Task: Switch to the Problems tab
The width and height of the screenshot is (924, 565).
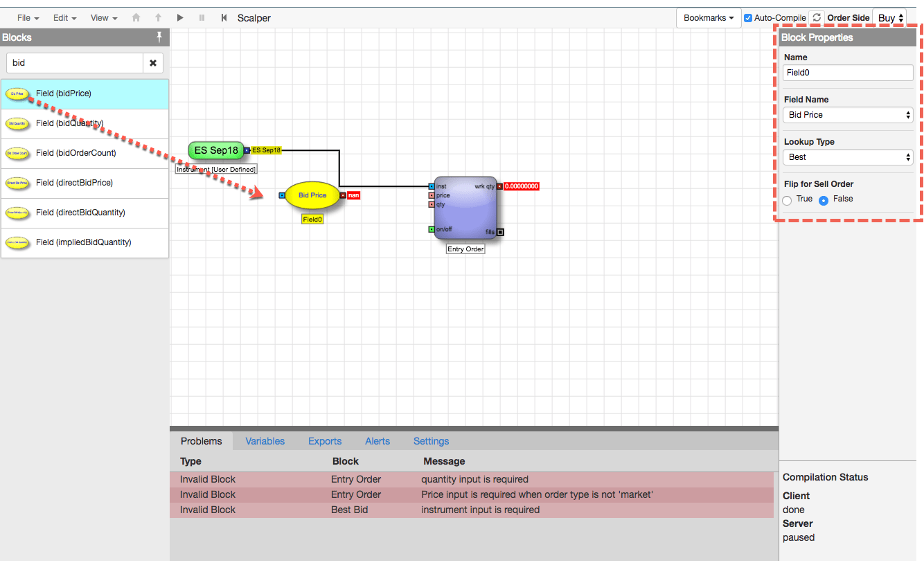Action: click(202, 441)
